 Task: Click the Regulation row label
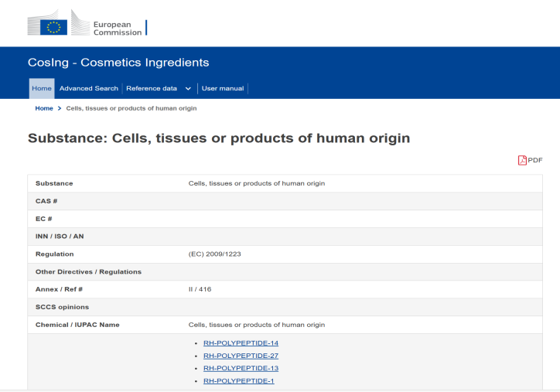click(x=55, y=254)
